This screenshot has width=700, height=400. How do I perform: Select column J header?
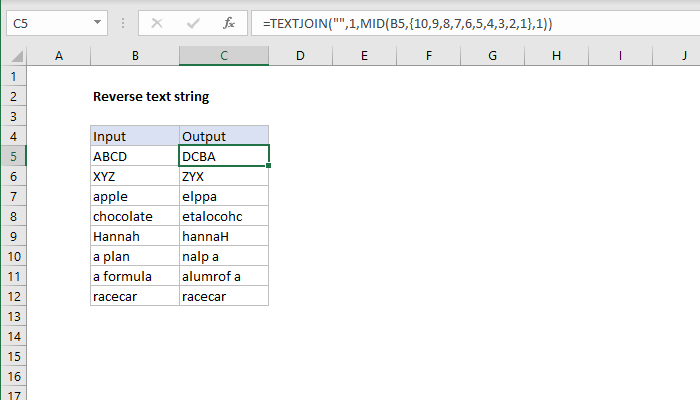point(683,57)
